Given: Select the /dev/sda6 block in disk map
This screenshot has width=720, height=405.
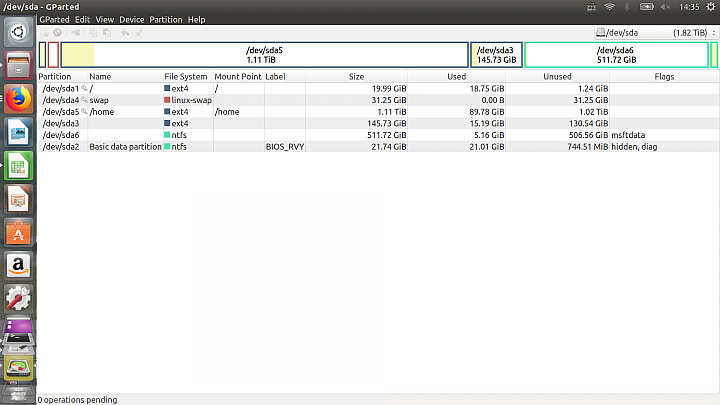Looking at the screenshot, I should (616, 55).
